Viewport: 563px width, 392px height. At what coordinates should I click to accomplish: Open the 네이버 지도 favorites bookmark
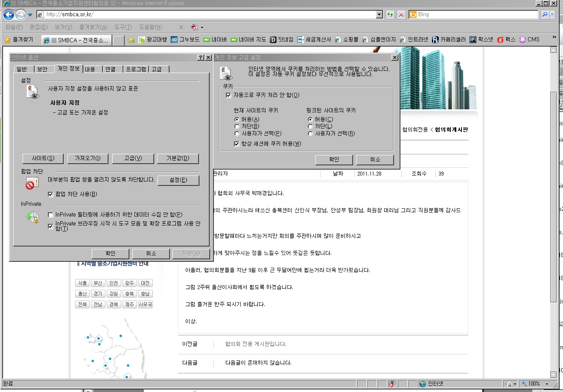point(248,40)
